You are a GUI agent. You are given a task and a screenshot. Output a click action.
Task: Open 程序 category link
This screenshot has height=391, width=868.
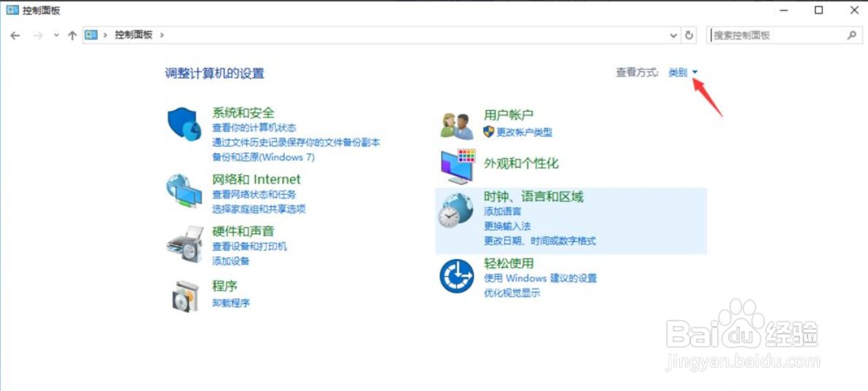click(224, 286)
